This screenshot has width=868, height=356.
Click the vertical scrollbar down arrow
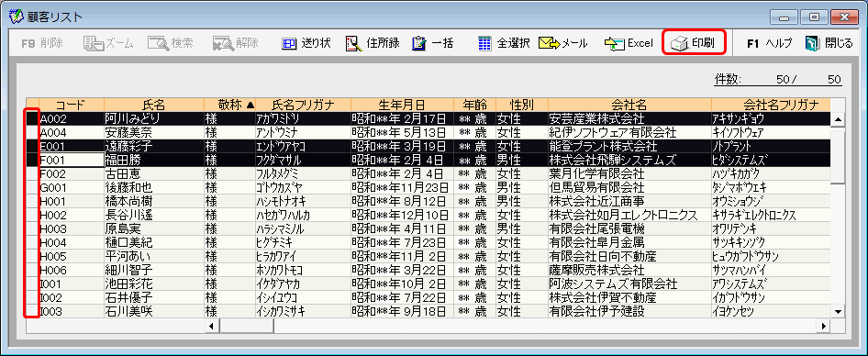pos(838,312)
